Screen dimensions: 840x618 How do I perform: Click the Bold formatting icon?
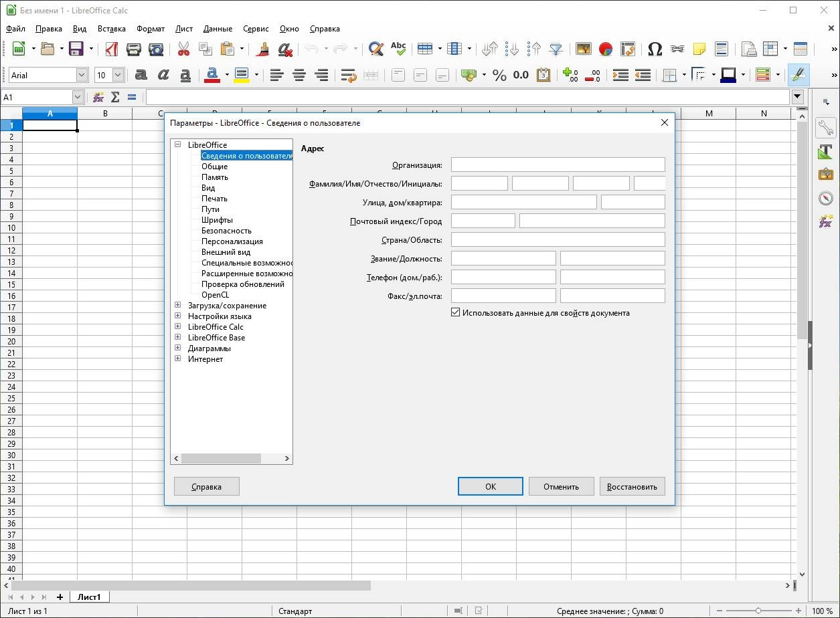pyautogui.click(x=141, y=75)
